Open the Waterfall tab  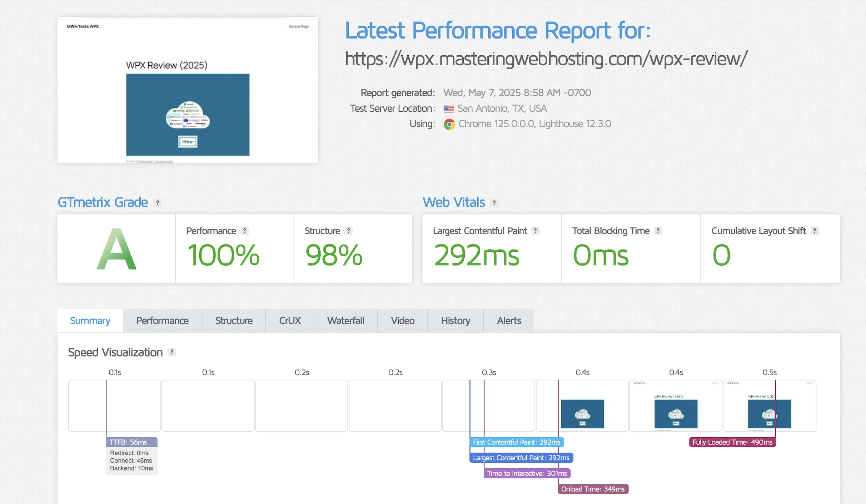click(345, 321)
